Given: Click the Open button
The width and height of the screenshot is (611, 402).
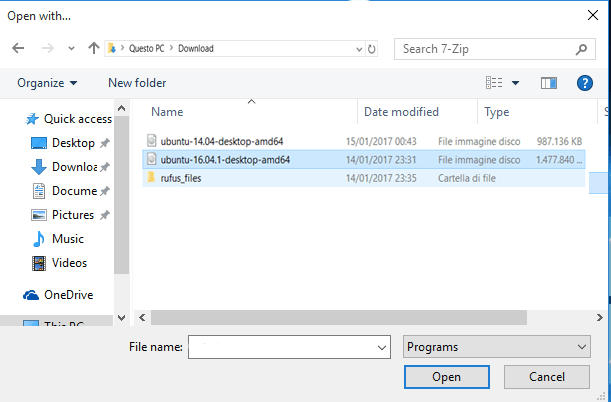Looking at the screenshot, I should click(x=447, y=377).
